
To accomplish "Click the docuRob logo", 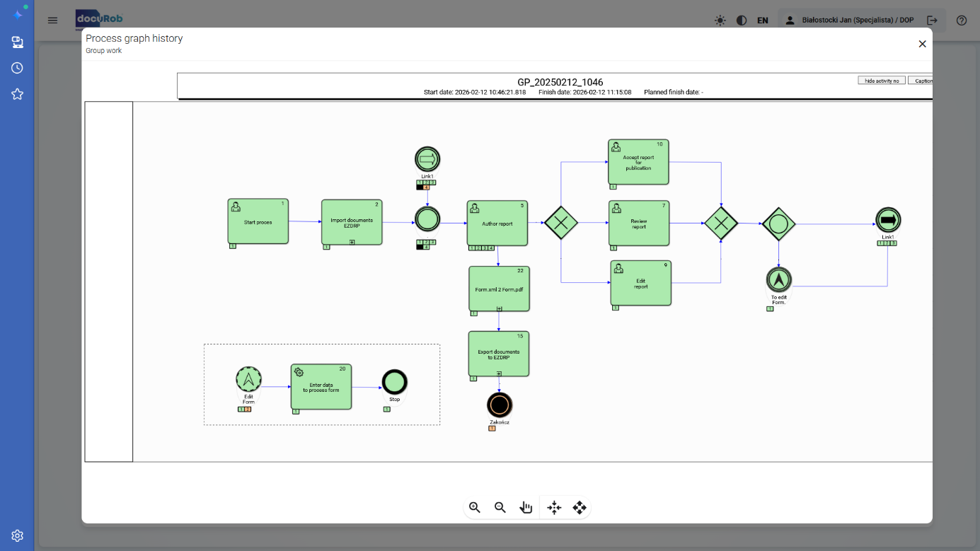I will coord(99,19).
